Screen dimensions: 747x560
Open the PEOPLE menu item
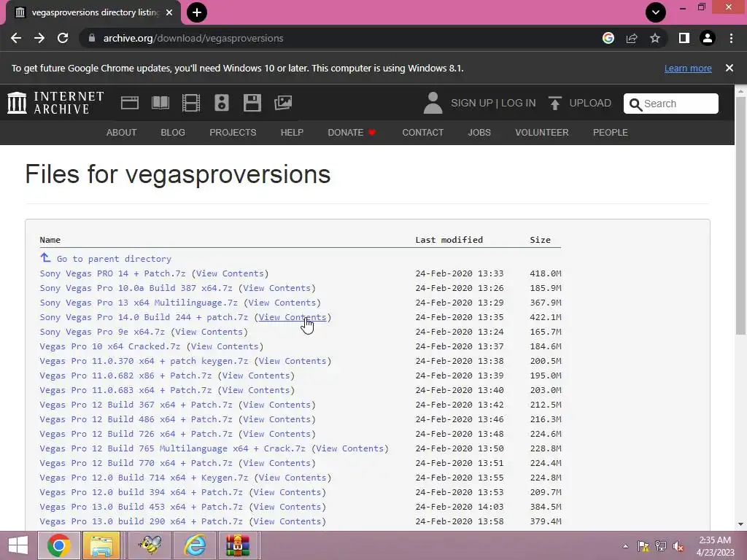point(611,133)
